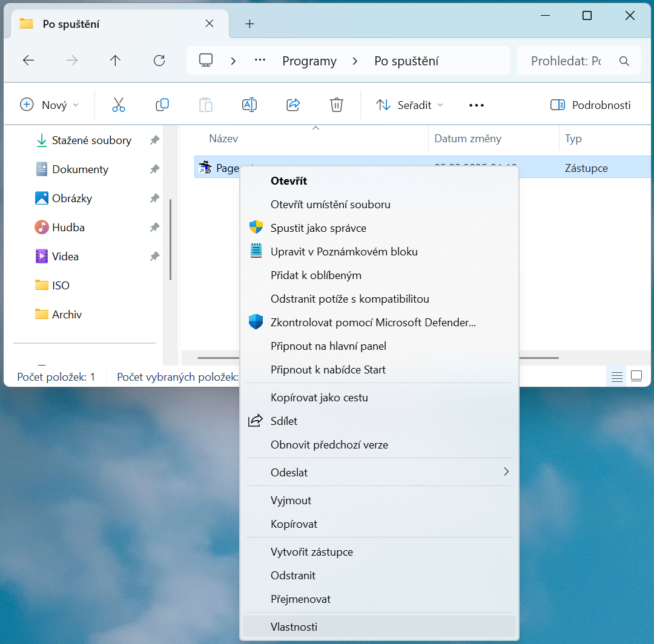
Task: Click the Share icon in toolbar
Action: pos(293,105)
